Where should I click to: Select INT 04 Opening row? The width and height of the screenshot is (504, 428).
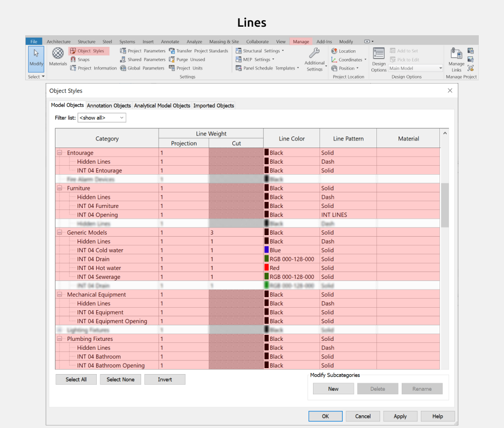click(x=247, y=215)
